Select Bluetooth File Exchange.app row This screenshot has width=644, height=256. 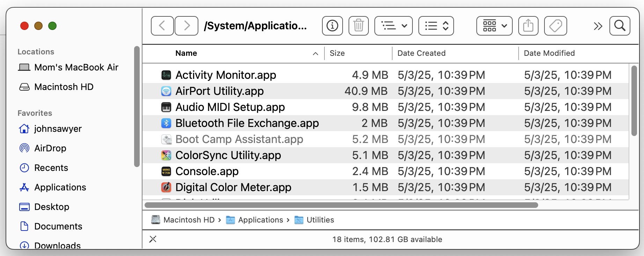pos(247,123)
